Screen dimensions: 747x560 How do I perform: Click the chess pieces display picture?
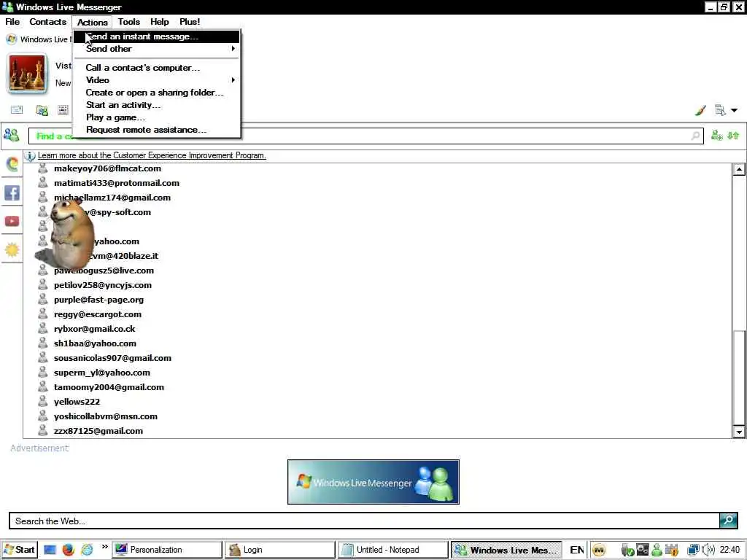(x=27, y=74)
